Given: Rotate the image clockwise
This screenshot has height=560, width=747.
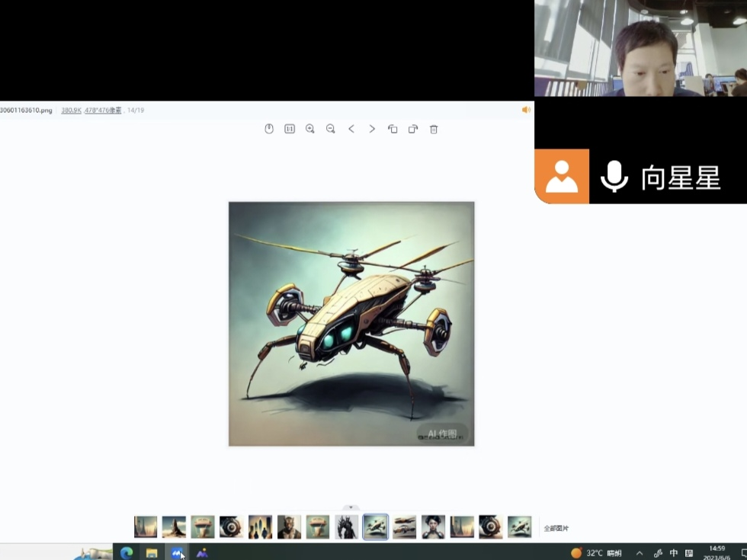Looking at the screenshot, I should click(x=413, y=129).
